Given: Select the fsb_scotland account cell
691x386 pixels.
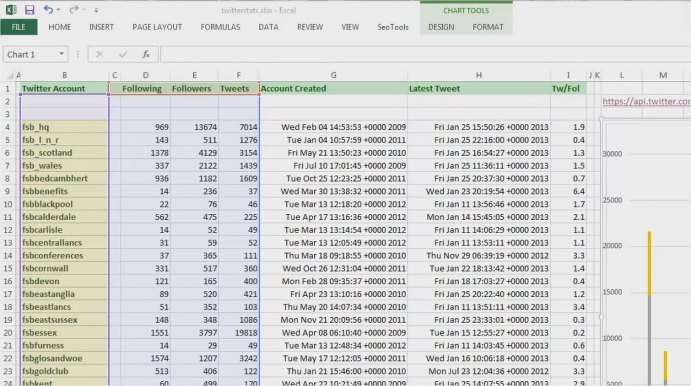Looking at the screenshot, I should click(64, 153).
